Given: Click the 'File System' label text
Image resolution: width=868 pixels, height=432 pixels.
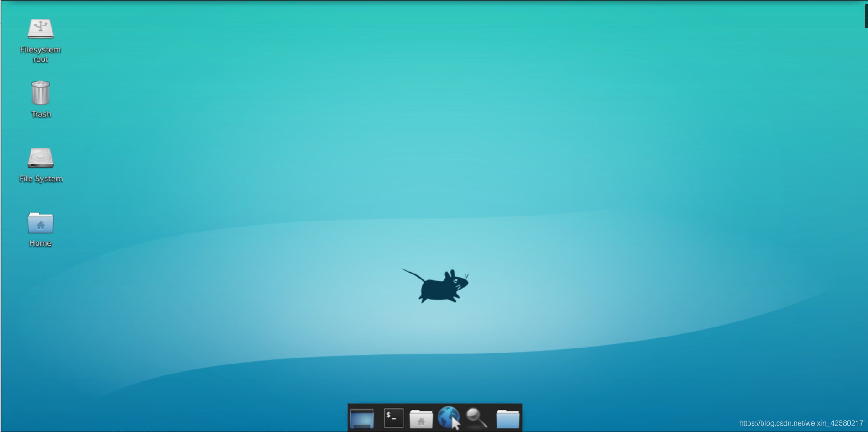Looking at the screenshot, I should pos(41,179).
